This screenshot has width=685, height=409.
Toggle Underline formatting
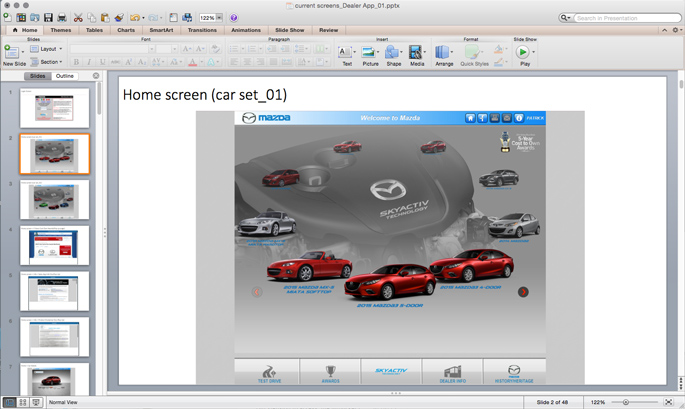point(102,62)
